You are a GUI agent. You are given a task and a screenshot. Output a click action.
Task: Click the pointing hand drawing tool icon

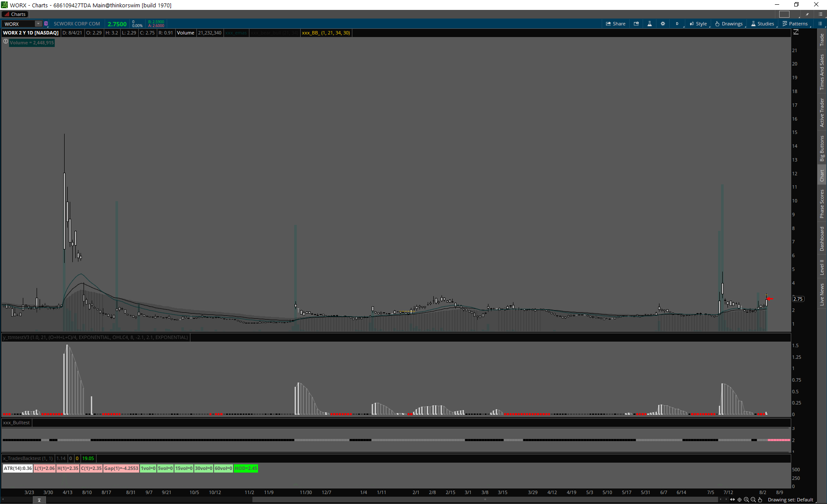(x=760, y=500)
